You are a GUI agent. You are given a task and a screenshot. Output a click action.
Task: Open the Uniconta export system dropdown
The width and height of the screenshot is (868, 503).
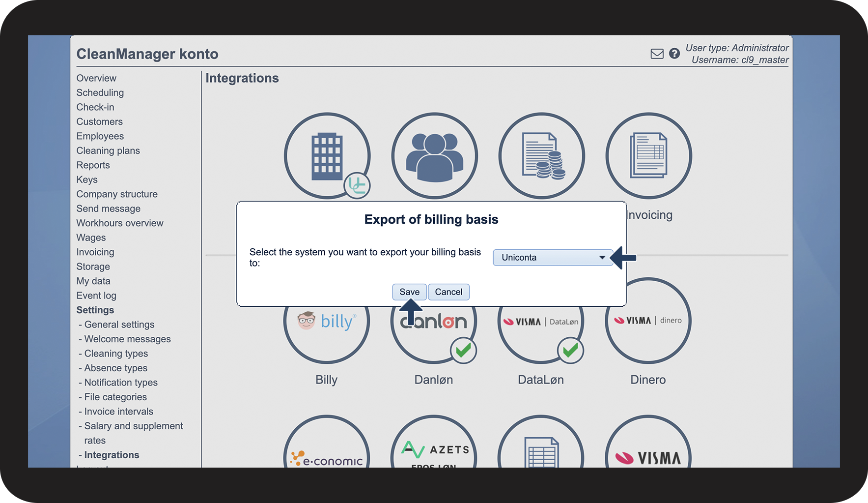(x=553, y=258)
